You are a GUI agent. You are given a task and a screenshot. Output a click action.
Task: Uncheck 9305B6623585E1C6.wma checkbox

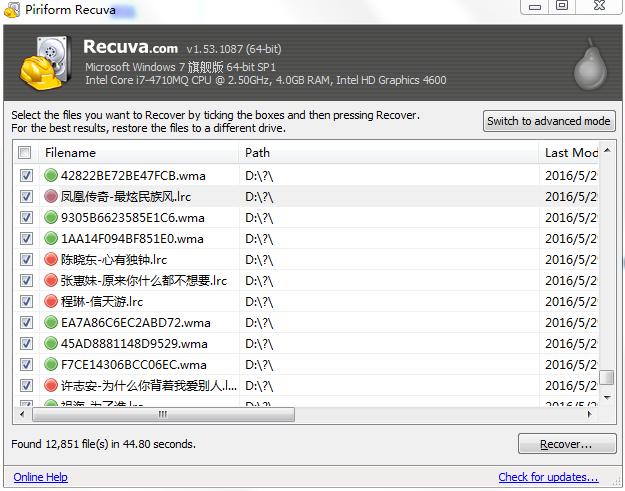pyautogui.click(x=26, y=218)
